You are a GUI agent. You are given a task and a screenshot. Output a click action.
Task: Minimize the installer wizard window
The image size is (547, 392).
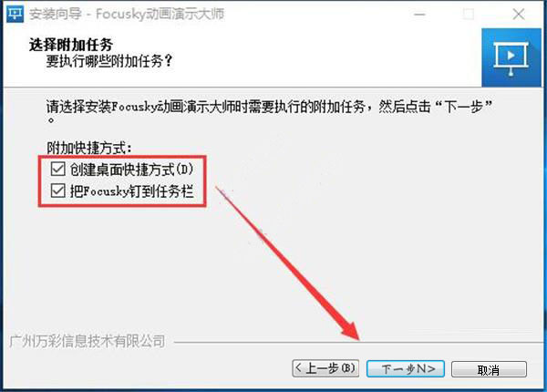coord(419,15)
